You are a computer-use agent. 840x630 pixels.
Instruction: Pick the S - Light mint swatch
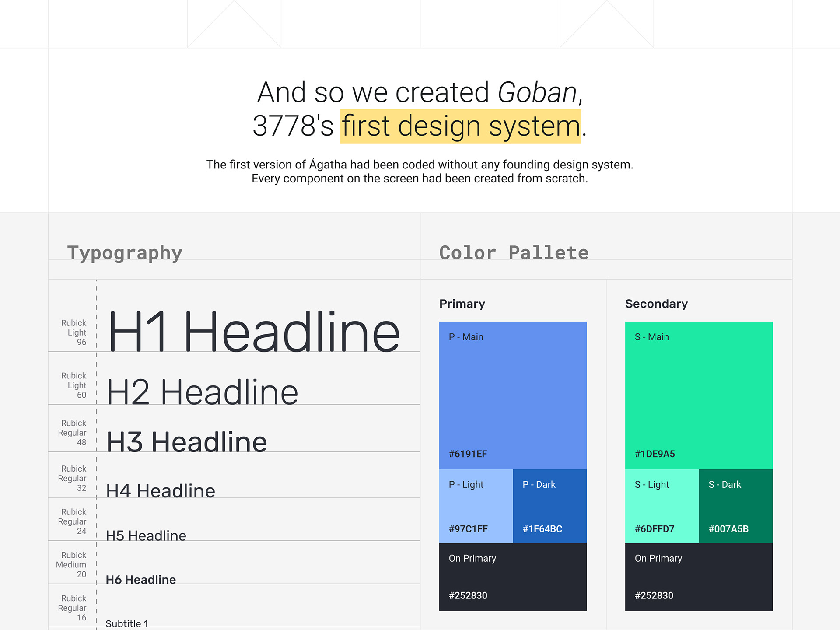point(661,506)
